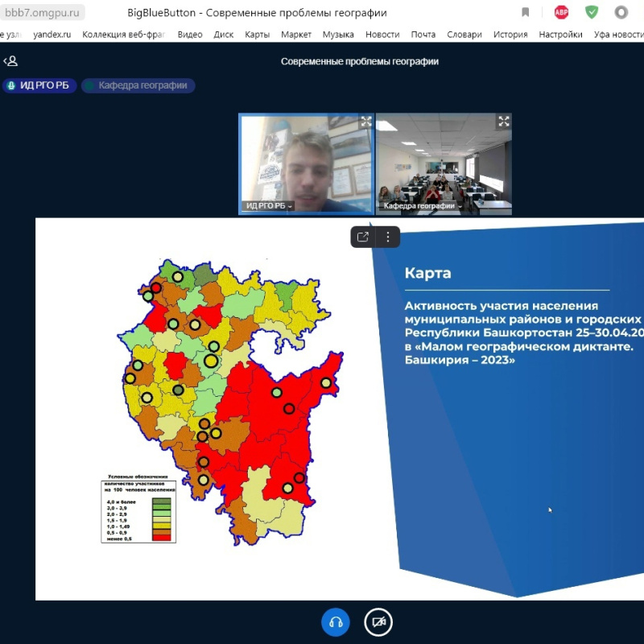Detach the presentation with the pop-out icon
Viewport: 644px width, 644px height.
click(x=363, y=237)
